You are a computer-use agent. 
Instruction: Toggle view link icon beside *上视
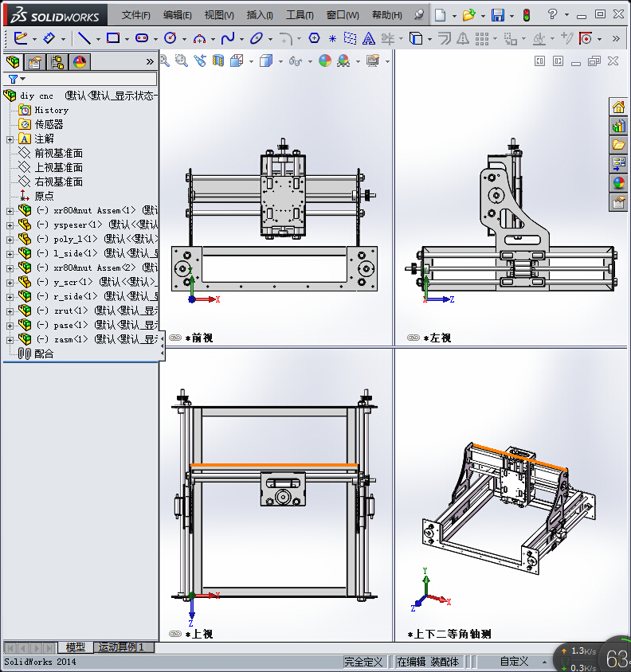(x=175, y=634)
